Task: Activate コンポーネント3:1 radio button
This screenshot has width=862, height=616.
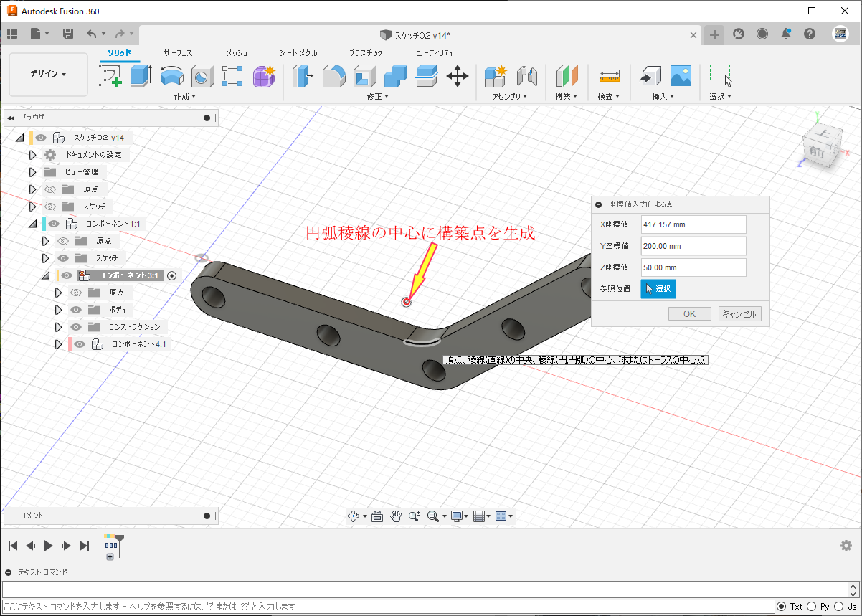Action: tap(171, 275)
